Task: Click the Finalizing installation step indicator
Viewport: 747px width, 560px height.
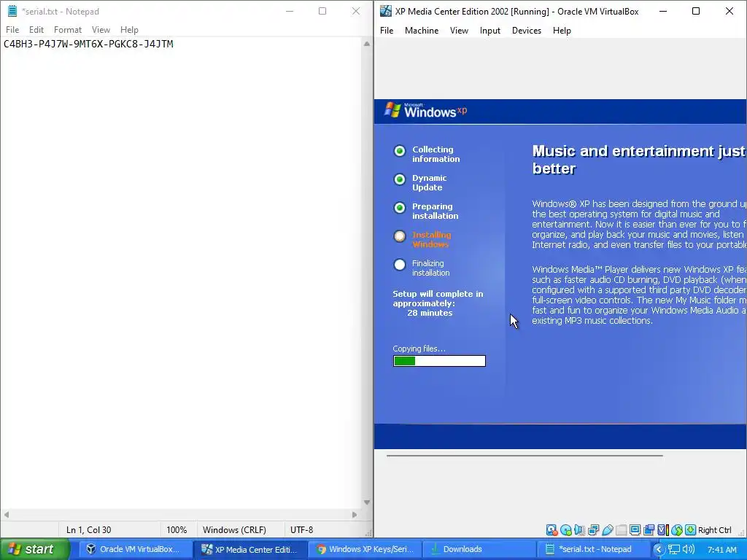Action: click(400, 265)
